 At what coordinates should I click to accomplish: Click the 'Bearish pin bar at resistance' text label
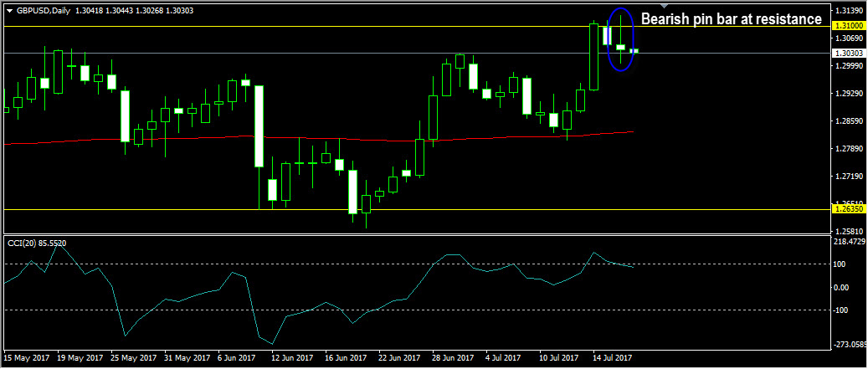coord(731,19)
